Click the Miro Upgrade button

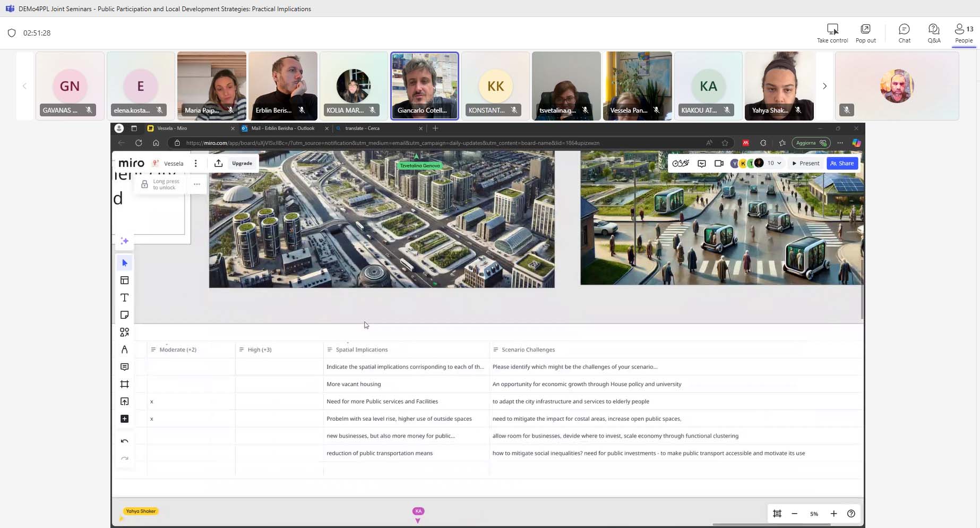point(242,164)
